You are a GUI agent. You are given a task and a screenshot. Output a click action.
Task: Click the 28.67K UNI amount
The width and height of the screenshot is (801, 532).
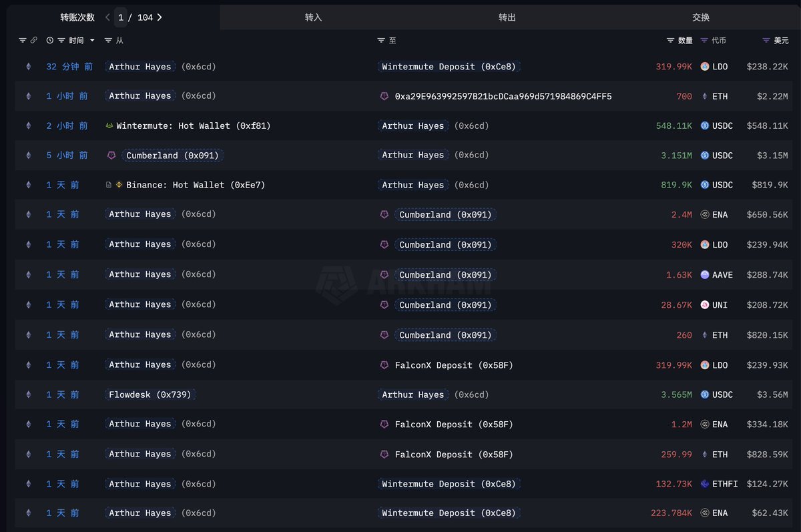coord(677,305)
